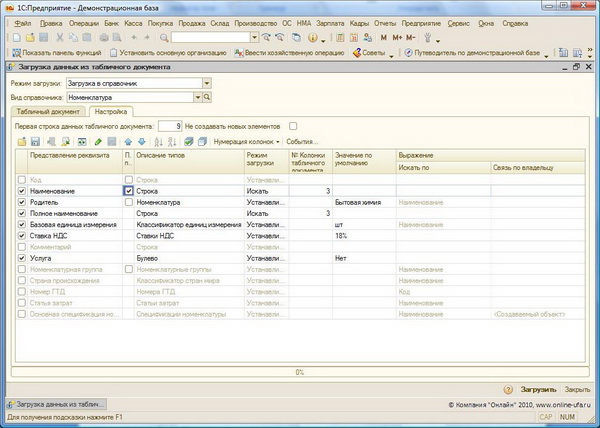Screen dimensions: 600x428
Task: Open the Сервис menu
Action: 458,23
